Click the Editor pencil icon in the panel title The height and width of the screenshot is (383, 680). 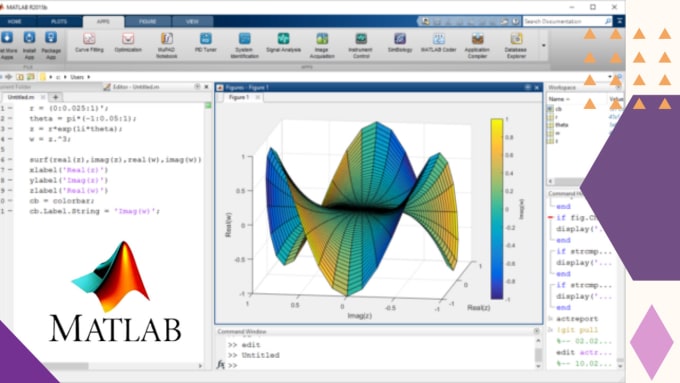pos(107,87)
